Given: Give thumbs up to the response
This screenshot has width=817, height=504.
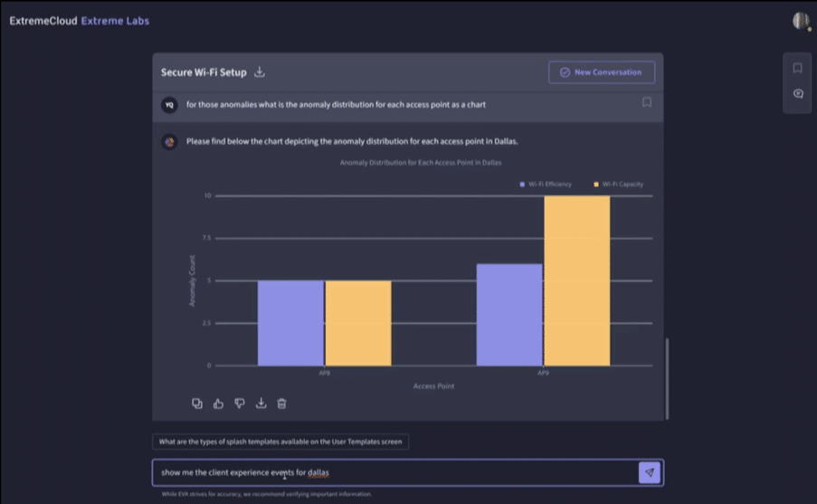Looking at the screenshot, I should coord(218,404).
